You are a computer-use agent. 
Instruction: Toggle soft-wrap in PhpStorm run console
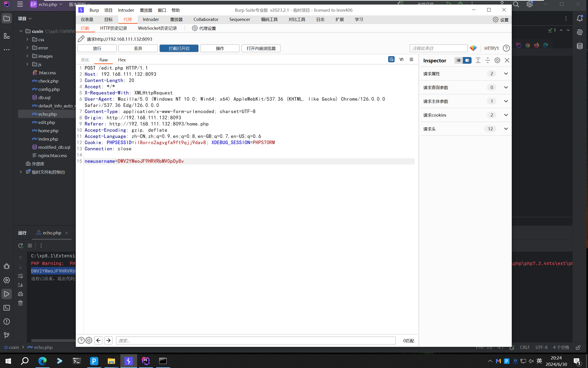[x=20, y=276]
